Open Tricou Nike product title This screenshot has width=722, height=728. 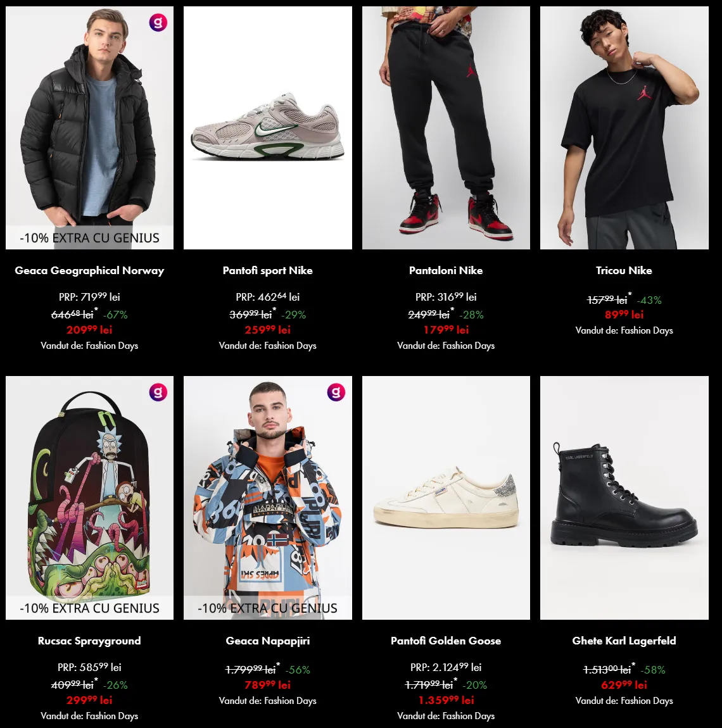[x=624, y=270]
